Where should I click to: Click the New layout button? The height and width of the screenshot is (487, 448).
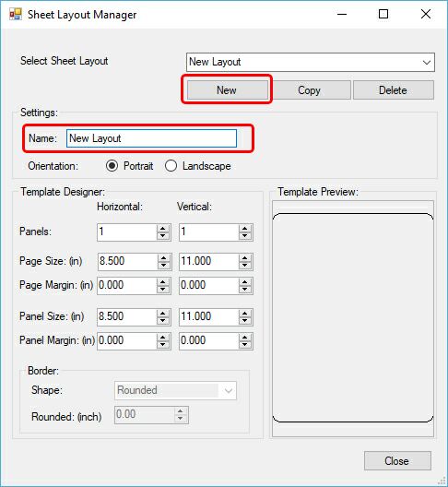point(228,90)
